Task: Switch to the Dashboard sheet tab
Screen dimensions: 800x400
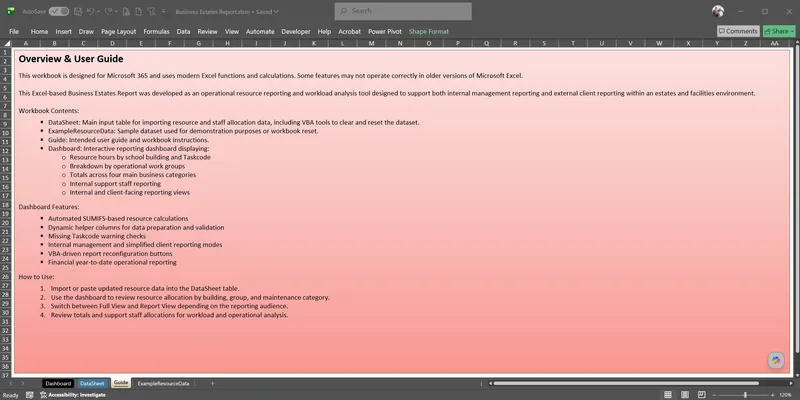Action: pos(58,383)
